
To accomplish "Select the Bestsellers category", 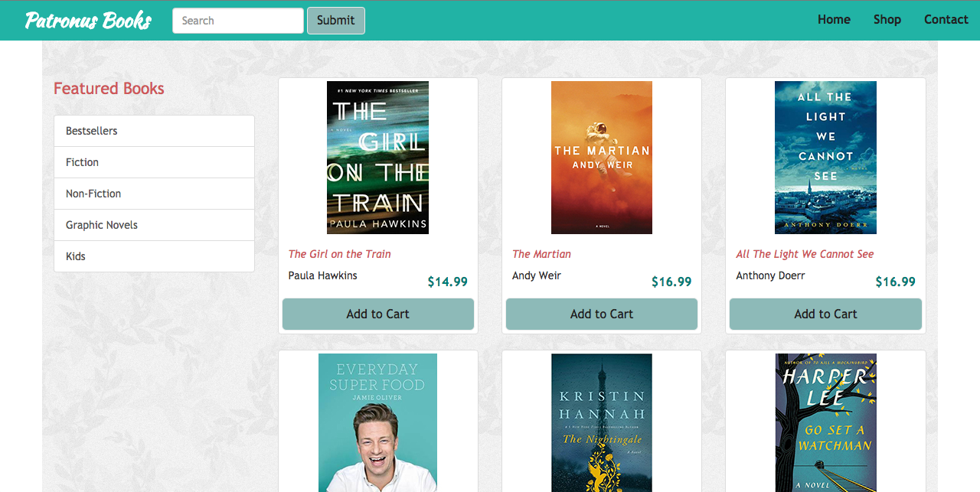I will pyautogui.click(x=154, y=131).
